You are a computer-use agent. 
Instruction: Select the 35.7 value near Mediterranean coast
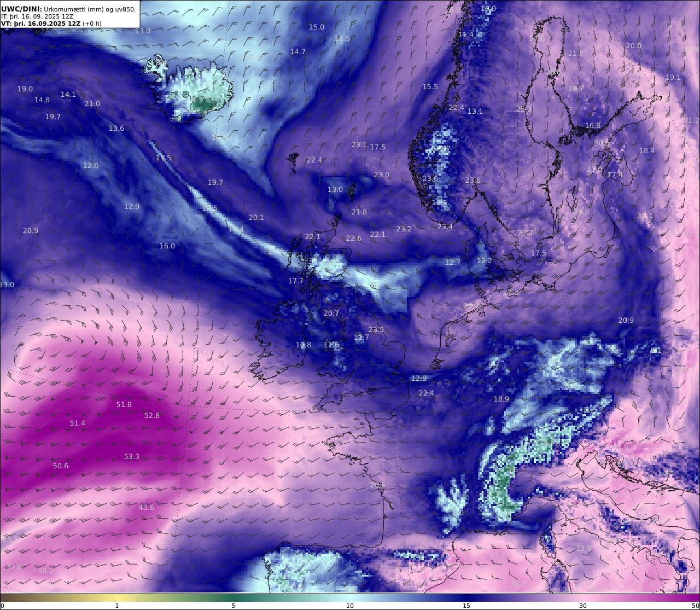(498, 555)
